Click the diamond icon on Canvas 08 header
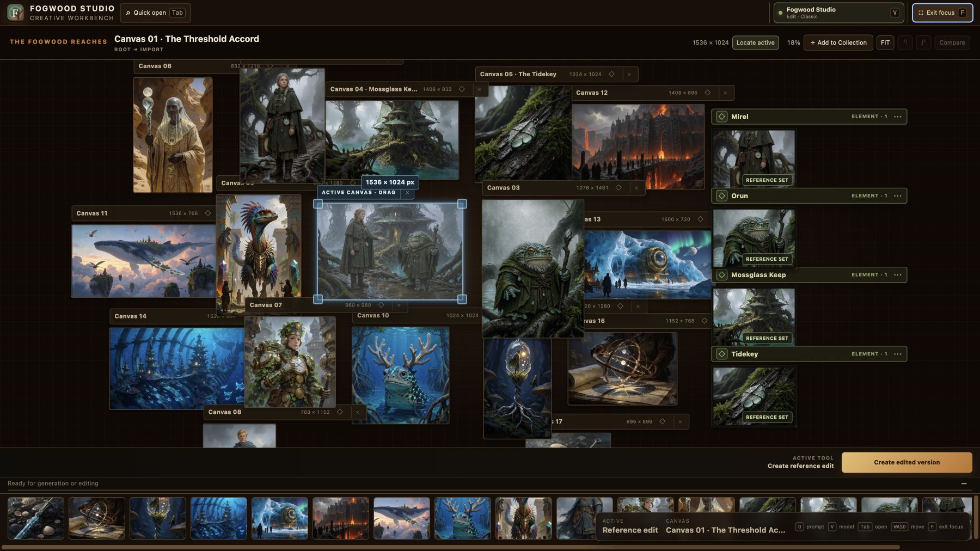The image size is (980, 551). click(x=340, y=412)
